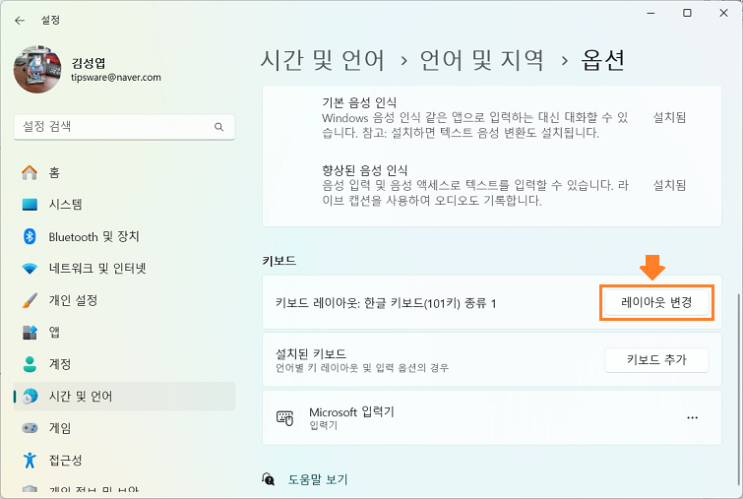Click the vertical scrollbar on right

click(737, 391)
